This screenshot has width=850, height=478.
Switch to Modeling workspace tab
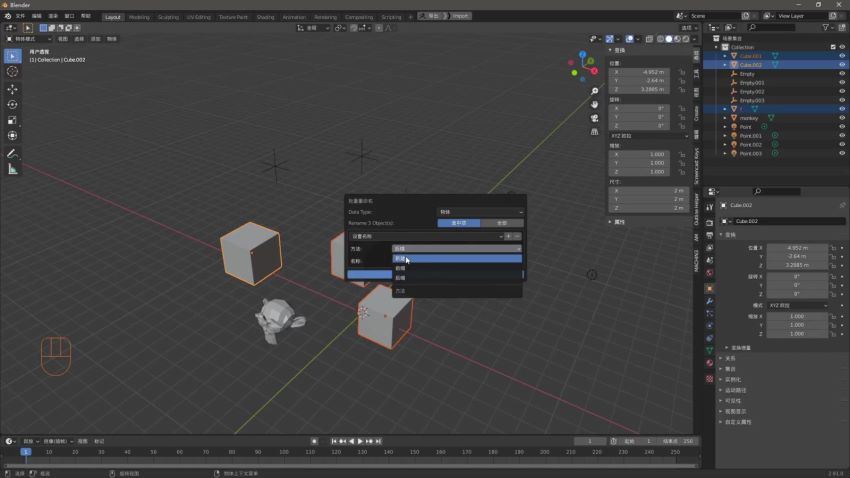click(x=139, y=17)
